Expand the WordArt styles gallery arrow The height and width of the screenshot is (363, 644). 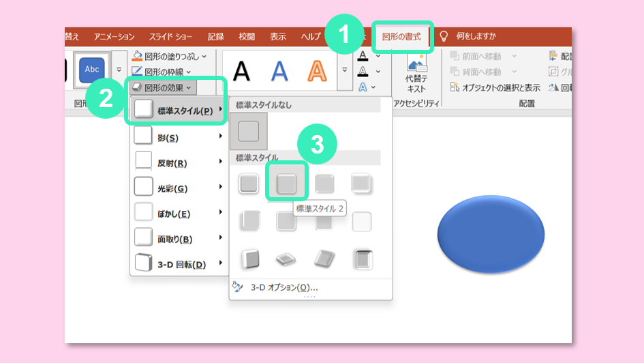[344, 70]
